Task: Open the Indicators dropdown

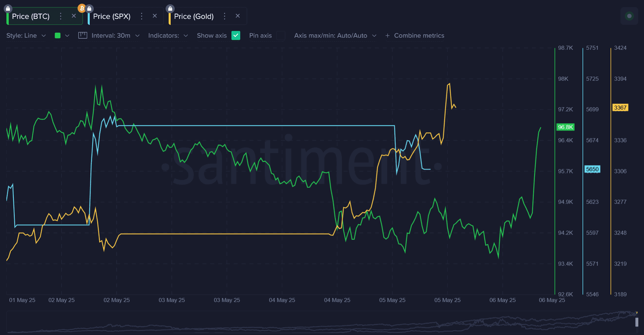Action: click(168, 36)
